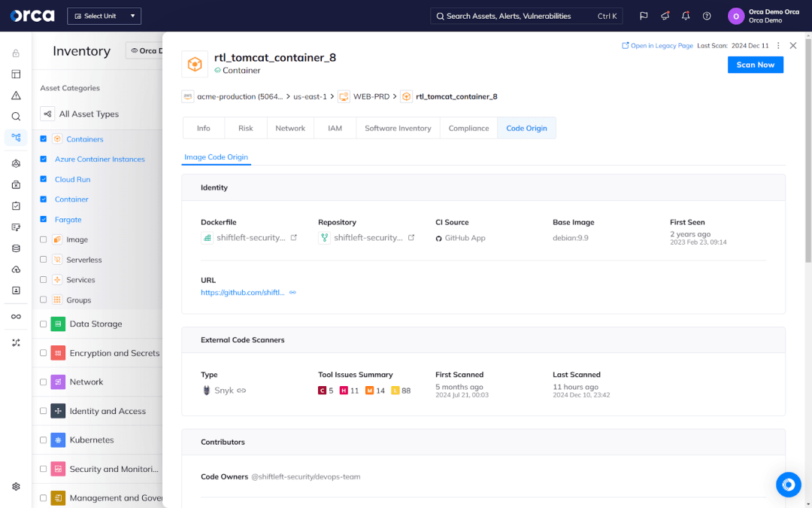Uncheck the Fargate checkbox

click(44, 220)
